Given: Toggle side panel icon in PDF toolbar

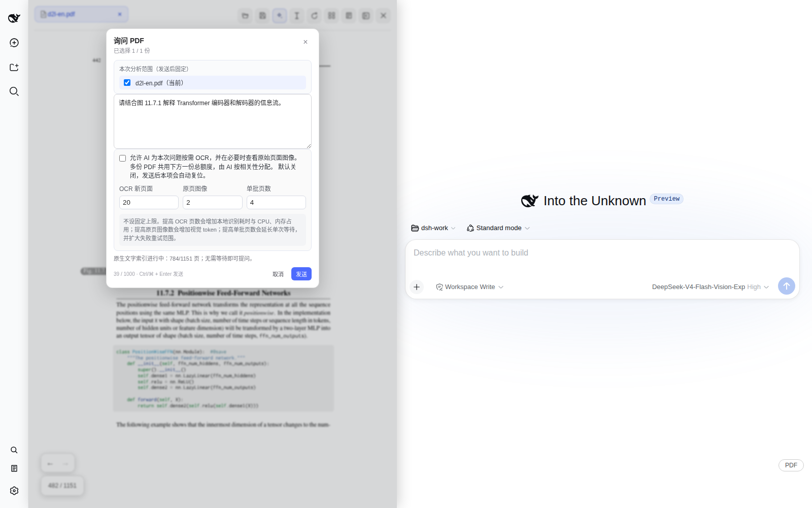Looking at the screenshot, I should 366,16.
